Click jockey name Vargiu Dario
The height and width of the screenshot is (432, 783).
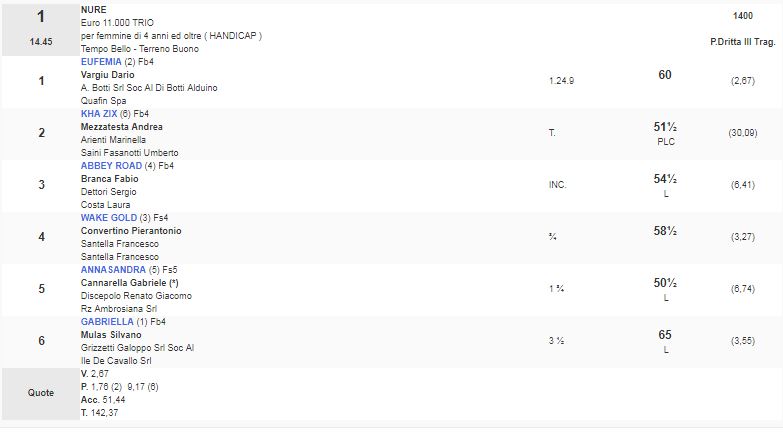[107, 75]
